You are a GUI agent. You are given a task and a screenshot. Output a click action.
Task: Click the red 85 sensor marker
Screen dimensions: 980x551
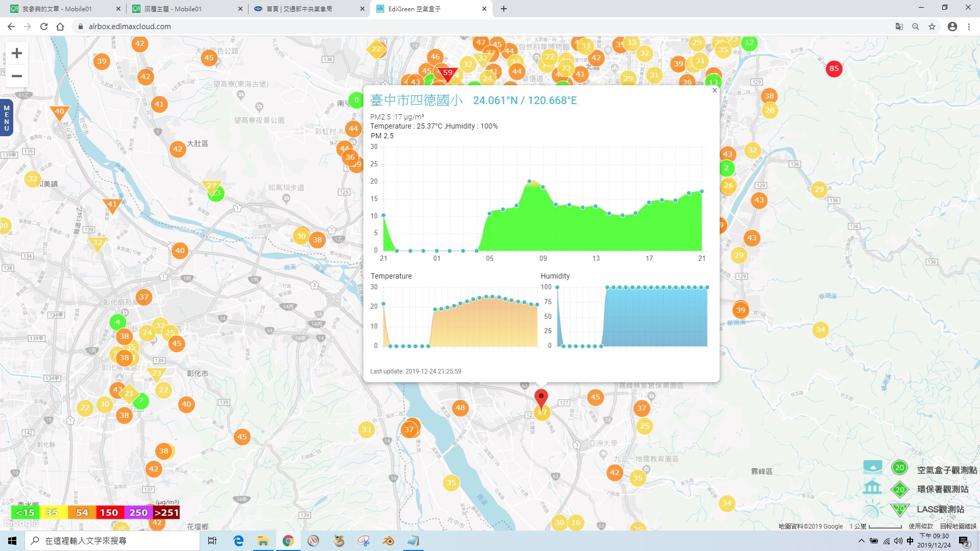(x=834, y=68)
